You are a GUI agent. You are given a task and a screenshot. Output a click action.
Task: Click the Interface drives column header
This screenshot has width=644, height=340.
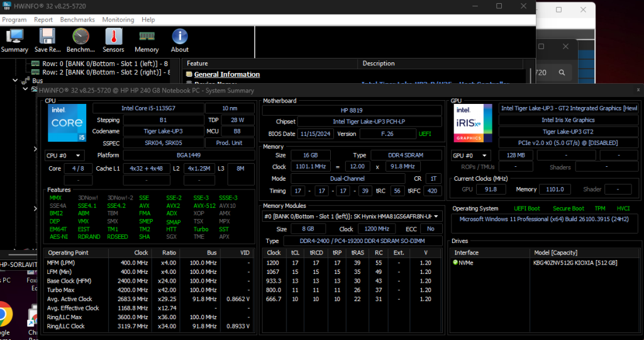(490, 252)
